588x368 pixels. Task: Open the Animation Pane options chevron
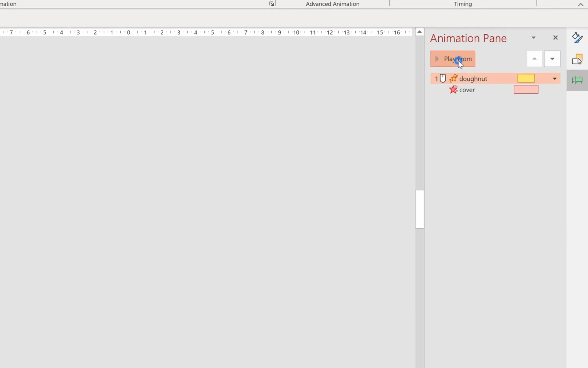tap(534, 37)
